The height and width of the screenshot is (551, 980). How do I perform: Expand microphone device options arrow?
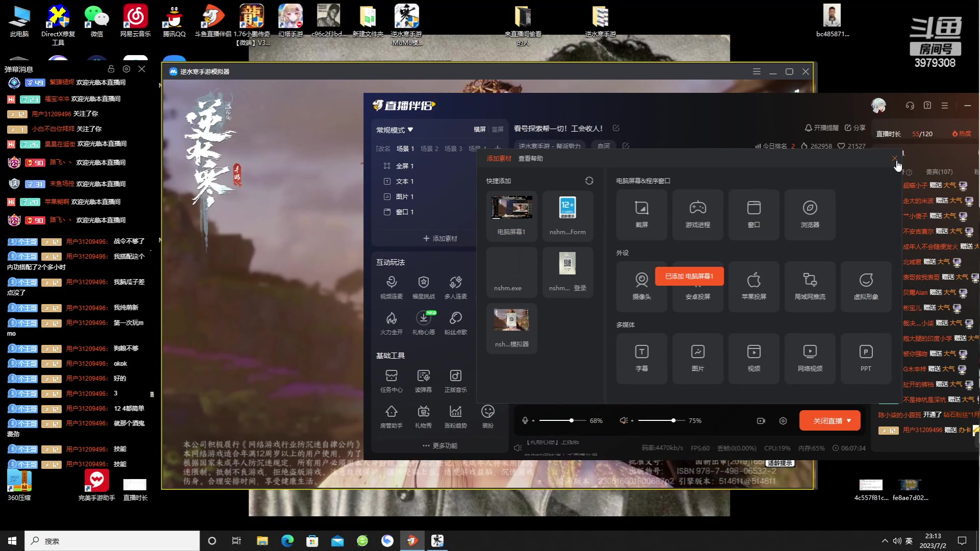click(533, 421)
